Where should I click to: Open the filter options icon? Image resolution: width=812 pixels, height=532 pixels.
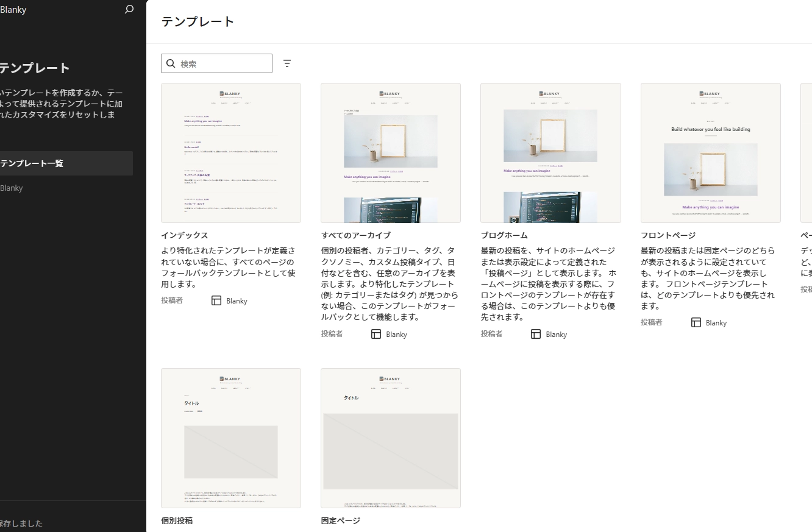(x=287, y=63)
